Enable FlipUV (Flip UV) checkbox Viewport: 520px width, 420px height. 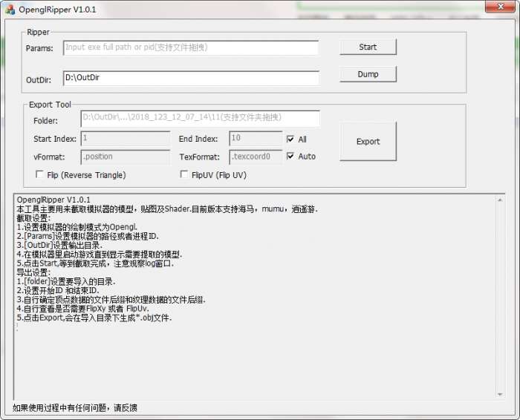[183, 174]
